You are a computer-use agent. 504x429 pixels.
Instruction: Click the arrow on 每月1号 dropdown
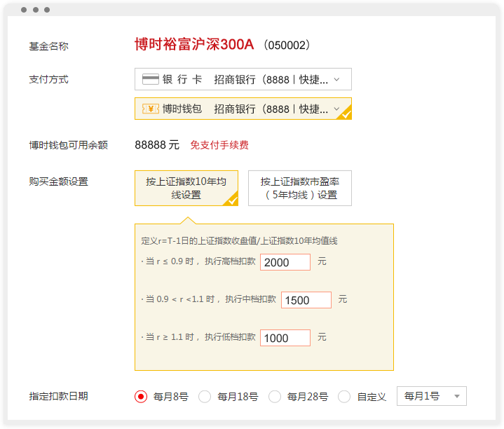point(457,397)
